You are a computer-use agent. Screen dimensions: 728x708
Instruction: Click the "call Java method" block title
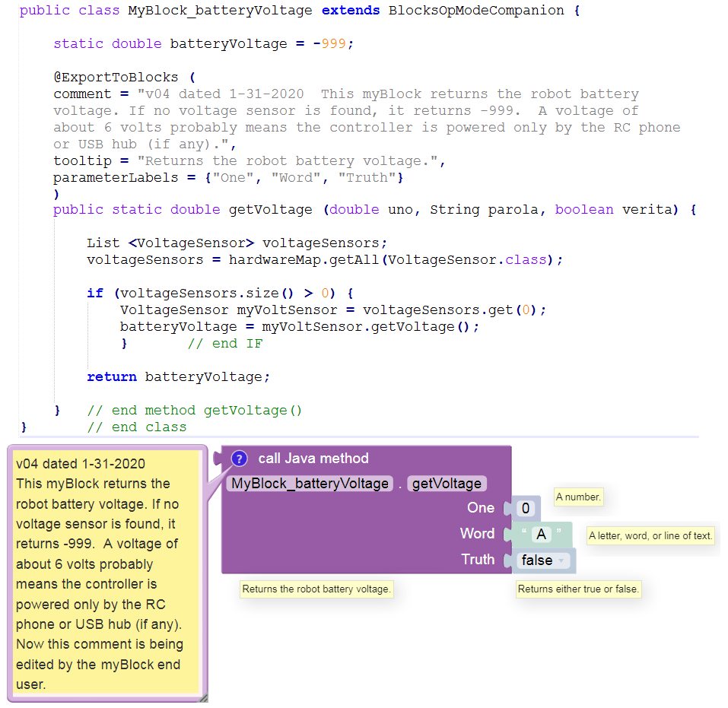(313, 459)
